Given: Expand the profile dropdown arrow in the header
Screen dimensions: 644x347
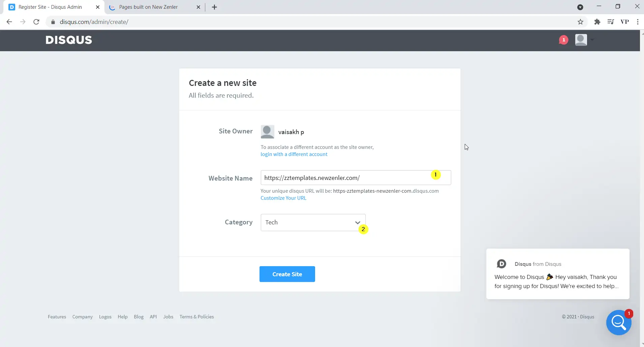Looking at the screenshot, I should (x=592, y=40).
